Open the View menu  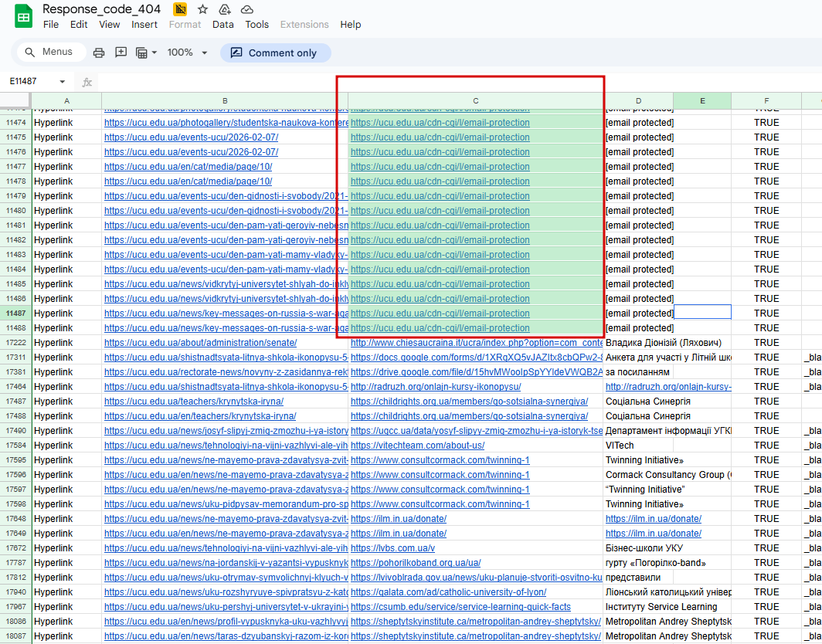tap(110, 25)
